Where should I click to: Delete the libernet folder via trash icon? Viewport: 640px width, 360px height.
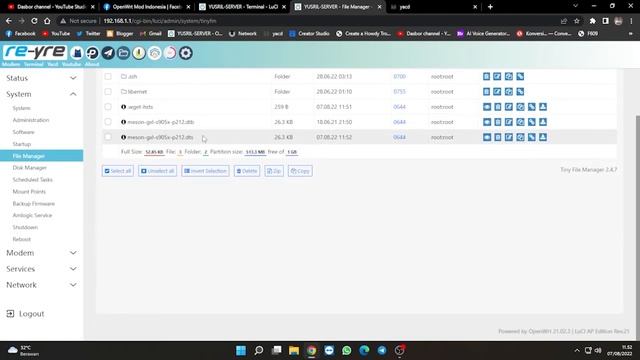(x=487, y=91)
